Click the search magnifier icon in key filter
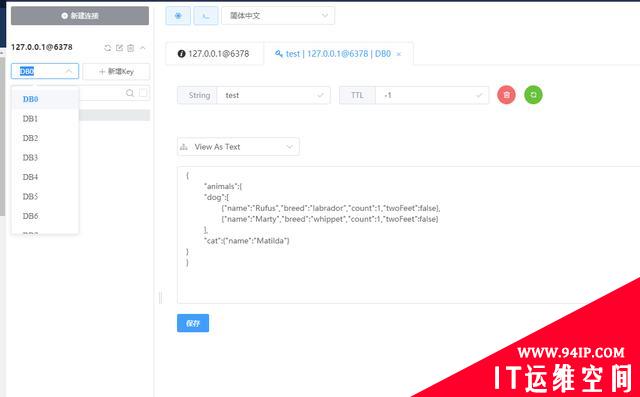 (130, 93)
